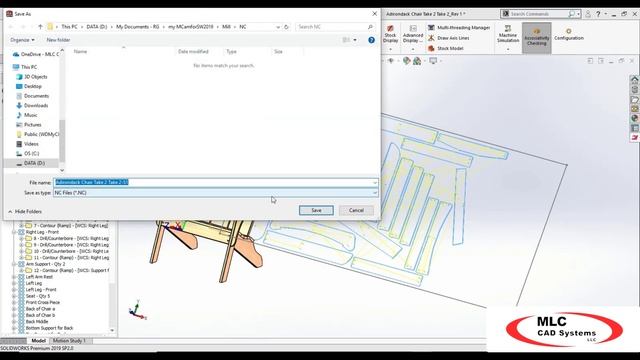Click New folder in the dialog toolbar
The height and width of the screenshot is (360, 640).
(x=58, y=40)
